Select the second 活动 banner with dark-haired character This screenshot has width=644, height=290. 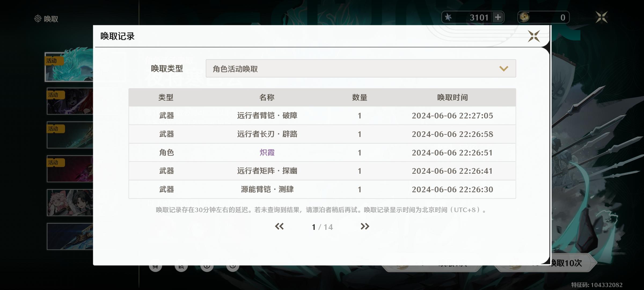[70, 101]
